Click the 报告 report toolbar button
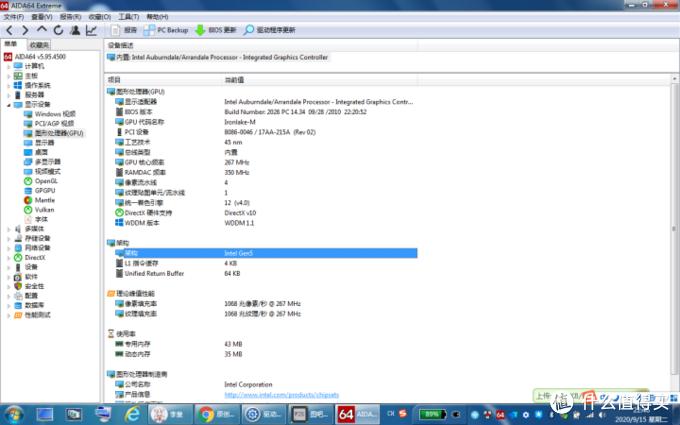Image resolution: width=680 pixels, height=425 pixels. [124, 30]
